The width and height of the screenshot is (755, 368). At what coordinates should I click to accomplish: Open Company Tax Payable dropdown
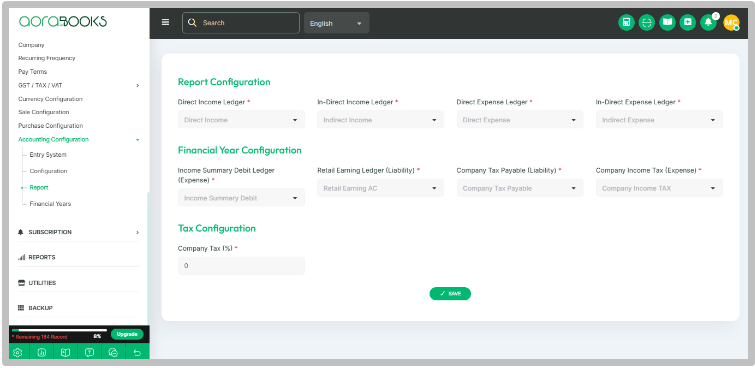point(520,188)
